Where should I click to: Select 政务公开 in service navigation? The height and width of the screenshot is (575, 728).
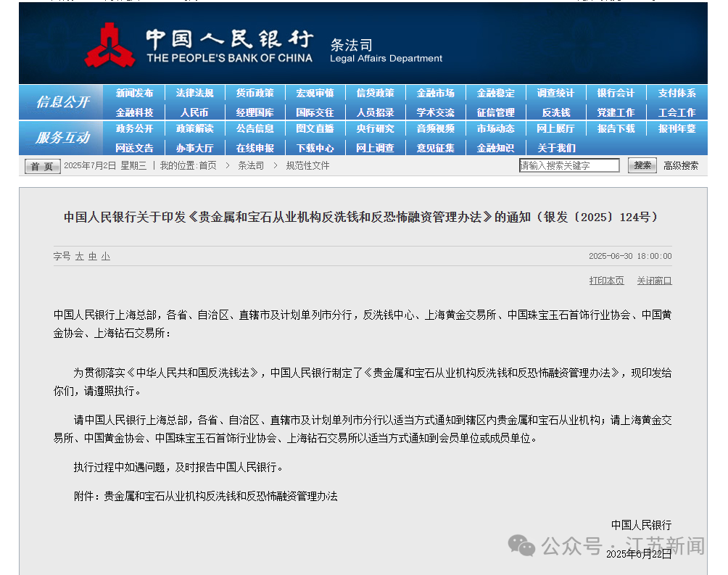tap(134, 128)
